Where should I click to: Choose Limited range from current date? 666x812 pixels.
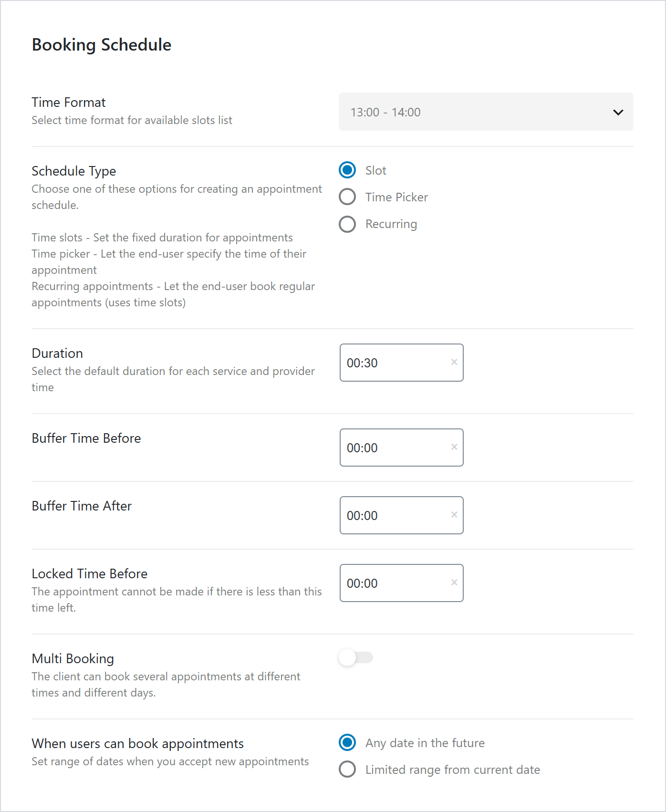[x=347, y=769]
